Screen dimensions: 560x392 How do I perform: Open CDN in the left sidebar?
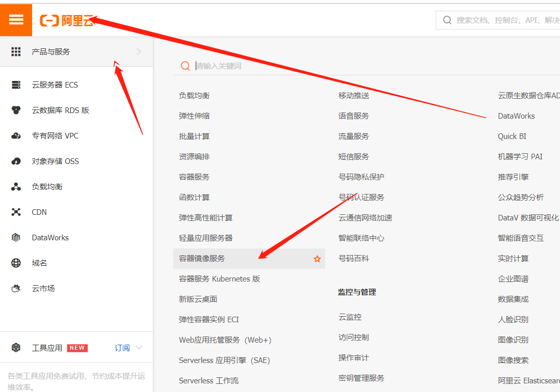click(x=39, y=212)
